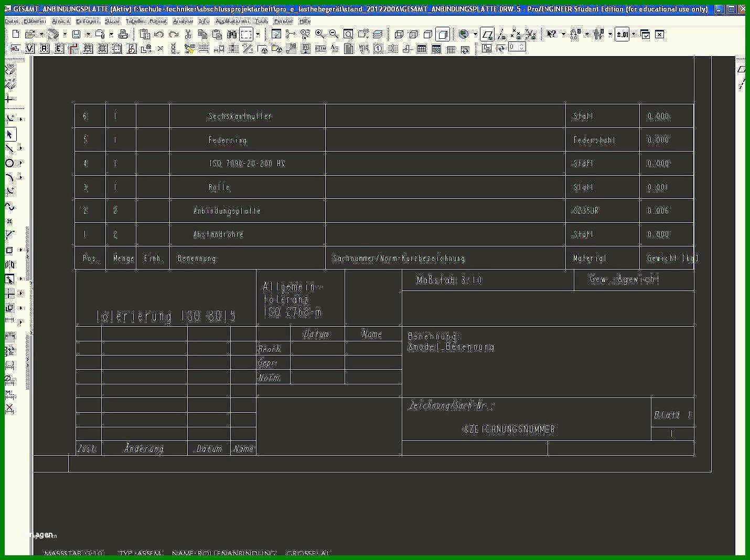Screen dimensions: 750x560
Task: Toggle the ±.01 tolerance display button
Action: coord(622,34)
